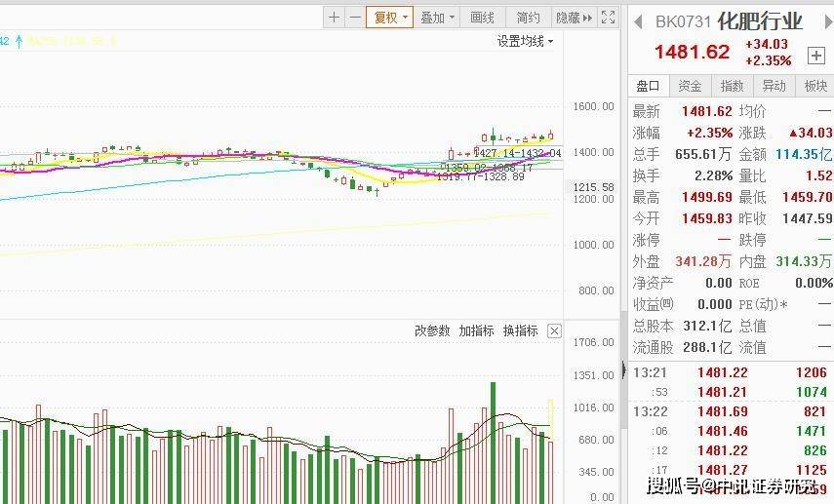Click the latest candlestick on chart
The height and width of the screenshot is (504, 834).
click(550, 136)
